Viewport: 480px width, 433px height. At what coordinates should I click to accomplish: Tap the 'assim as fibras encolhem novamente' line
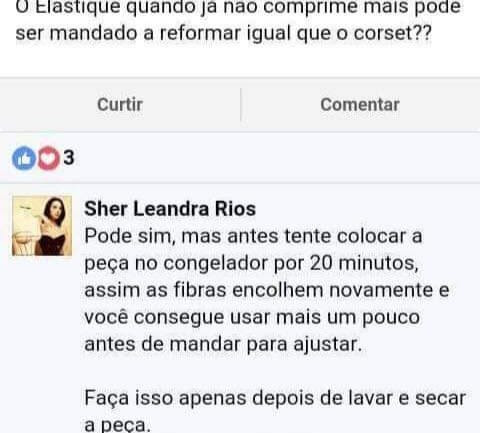[267, 290]
